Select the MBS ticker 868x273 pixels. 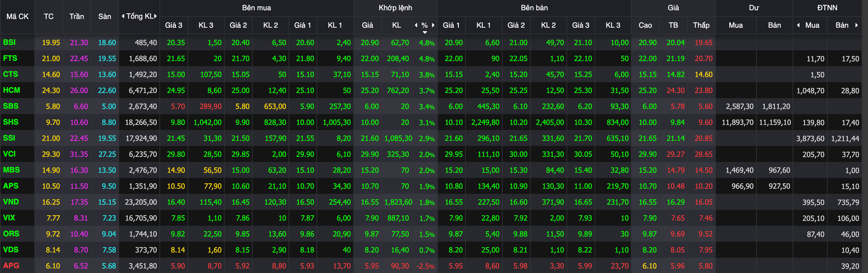11,170
